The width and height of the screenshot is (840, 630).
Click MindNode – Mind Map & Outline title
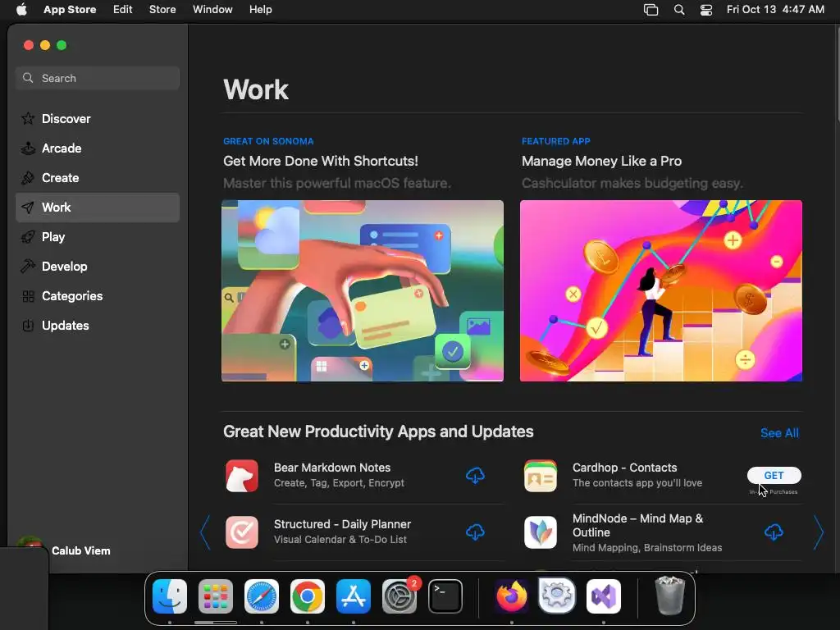[637, 526]
